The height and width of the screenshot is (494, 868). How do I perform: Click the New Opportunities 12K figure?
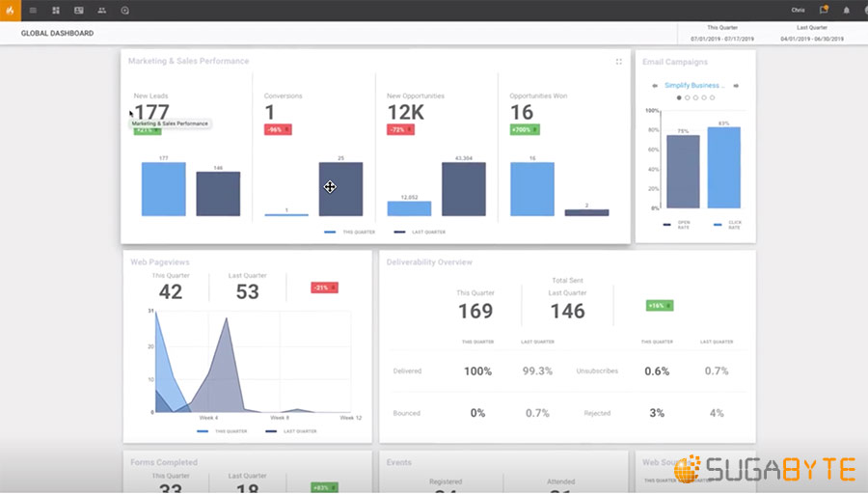[406, 113]
